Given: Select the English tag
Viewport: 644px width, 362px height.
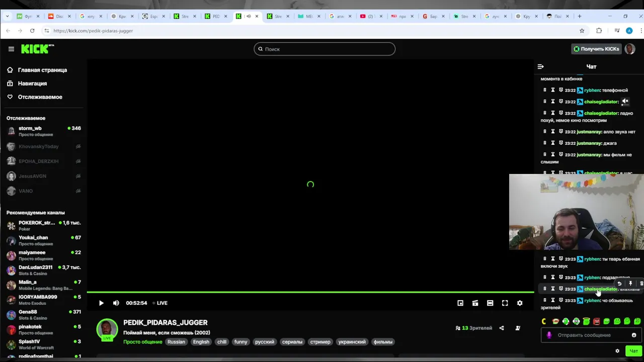Looking at the screenshot, I should point(201,342).
